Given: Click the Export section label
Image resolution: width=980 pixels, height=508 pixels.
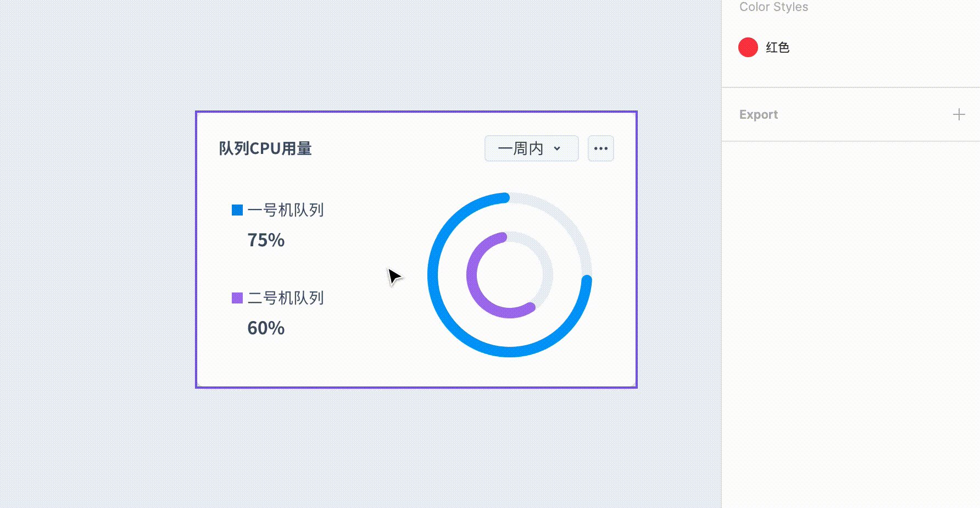Looking at the screenshot, I should coord(758,114).
